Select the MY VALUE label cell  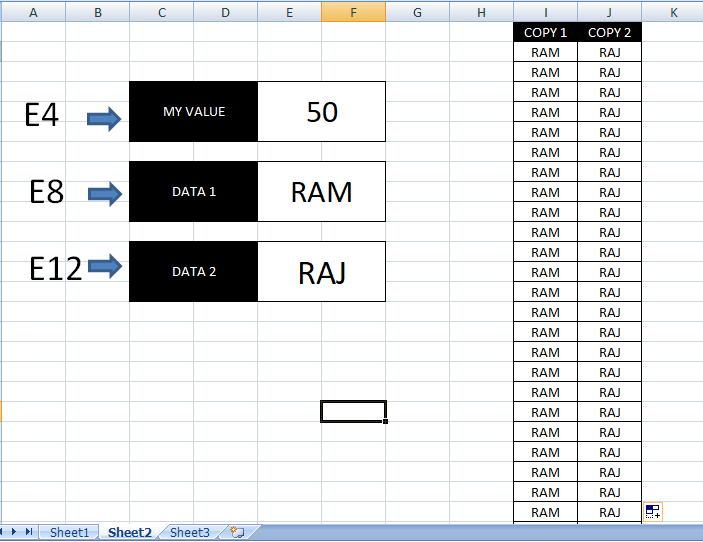coord(194,112)
